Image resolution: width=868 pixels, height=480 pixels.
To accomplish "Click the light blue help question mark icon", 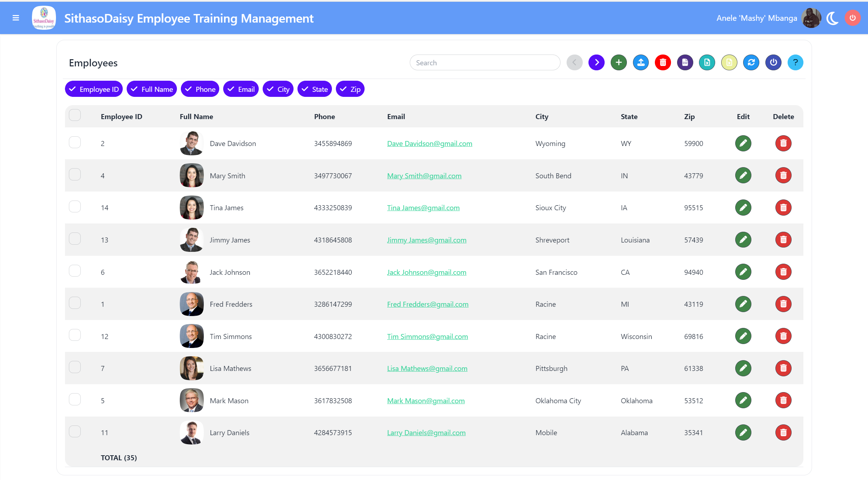I will point(795,62).
